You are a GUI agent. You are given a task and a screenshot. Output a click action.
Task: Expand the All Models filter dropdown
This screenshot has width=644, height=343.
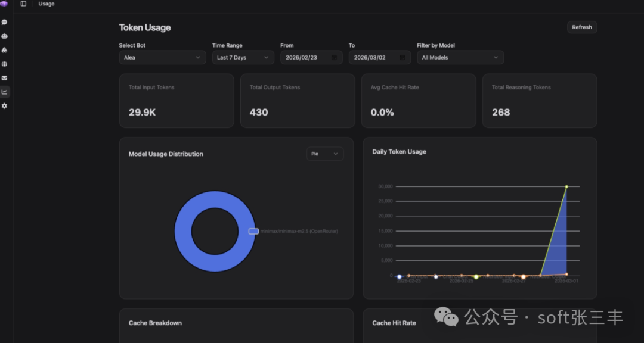point(460,58)
